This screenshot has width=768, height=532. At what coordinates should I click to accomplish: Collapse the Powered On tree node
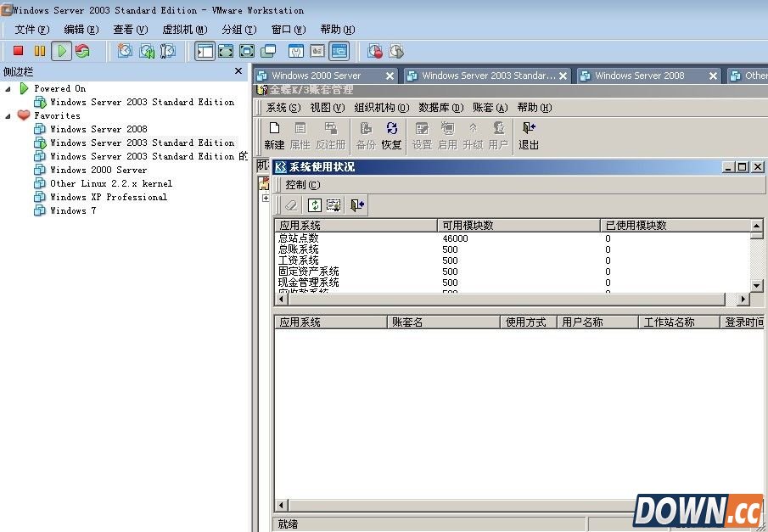(x=9, y=88)
